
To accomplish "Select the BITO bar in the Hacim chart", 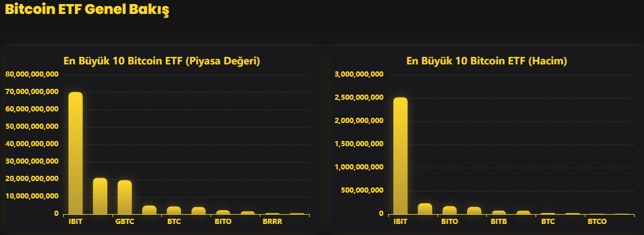I will (x=450, y=210).
